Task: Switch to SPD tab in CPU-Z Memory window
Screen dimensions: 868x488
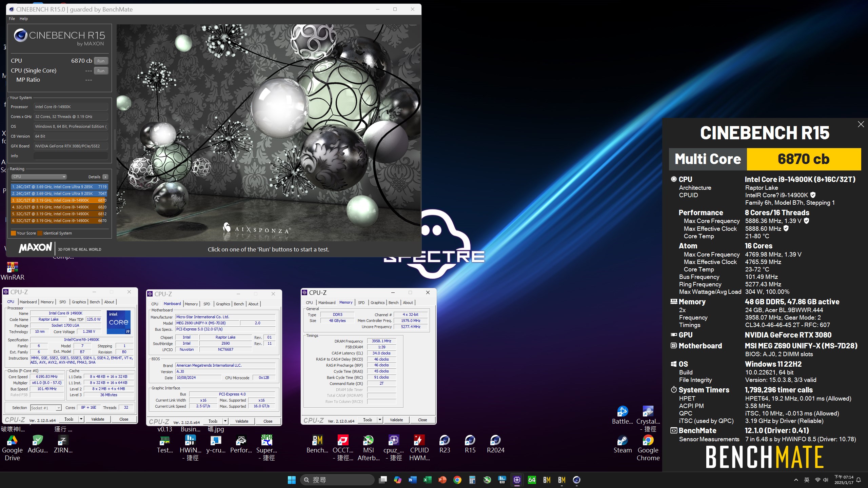Action: pos(361,303)
